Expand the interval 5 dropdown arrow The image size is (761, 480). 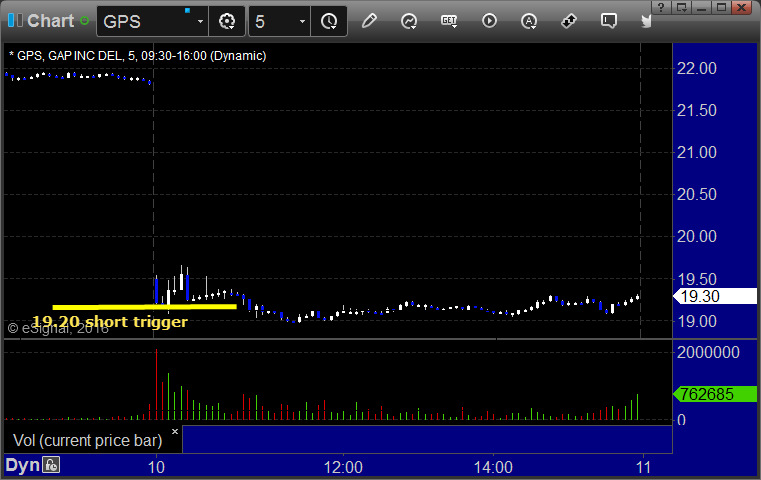pos(302,21)
